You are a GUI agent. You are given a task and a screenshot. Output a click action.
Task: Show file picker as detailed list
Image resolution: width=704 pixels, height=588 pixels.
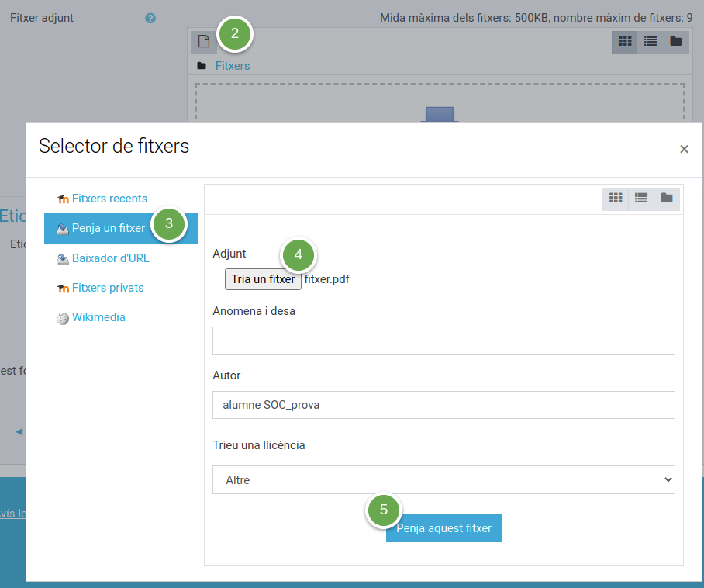pos(640,198)
